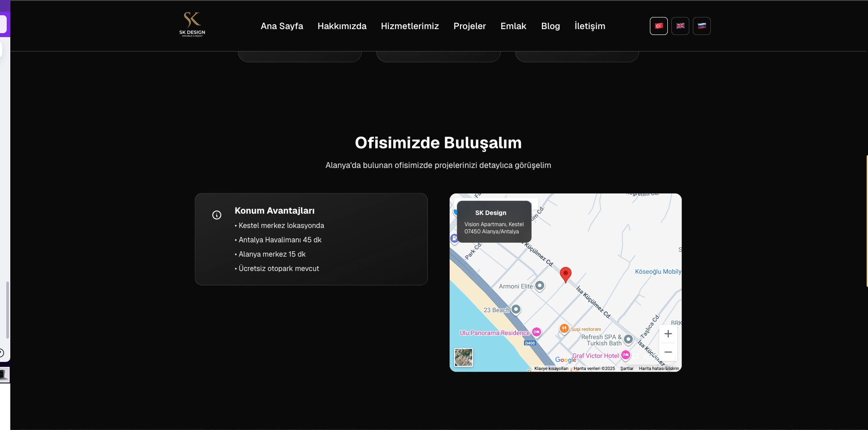Report a map error via Harita hatası bildirin

pos(658,368)
